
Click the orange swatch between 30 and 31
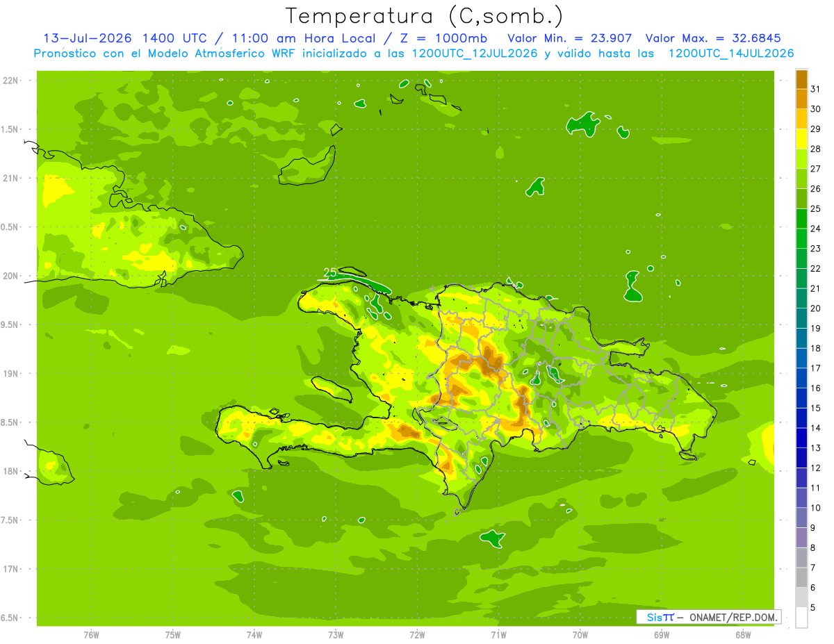(x=801, y=99)
